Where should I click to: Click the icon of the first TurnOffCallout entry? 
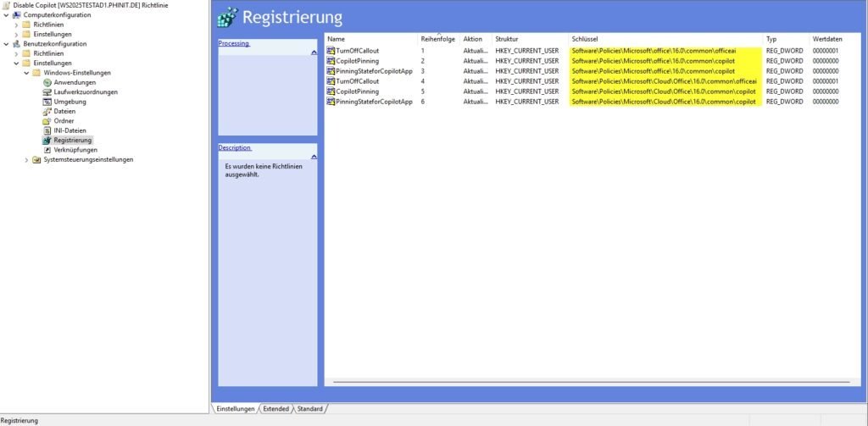tap(331, 51)
